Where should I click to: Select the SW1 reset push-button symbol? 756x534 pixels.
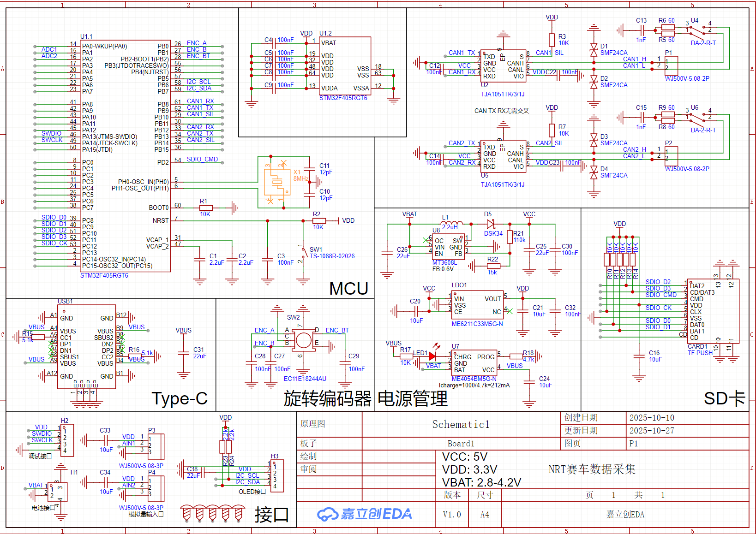click(x=303, y=253)
